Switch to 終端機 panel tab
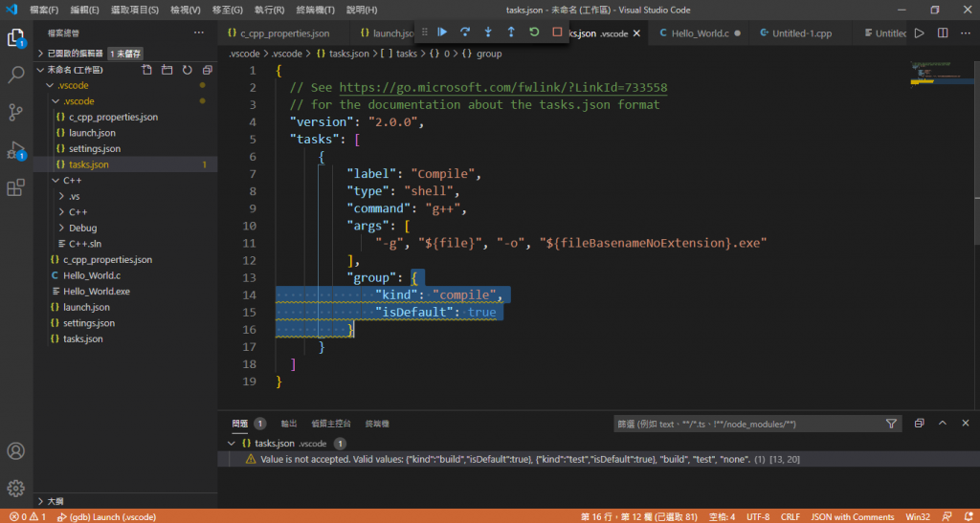Image resolution: width=980 pixels, height=523 pixels. [377, 424]
